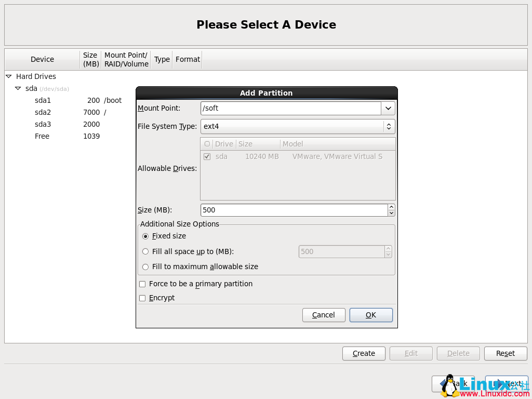Select Fill to maximum allowable size
This screenshot has height=399, width=532.
145,267
